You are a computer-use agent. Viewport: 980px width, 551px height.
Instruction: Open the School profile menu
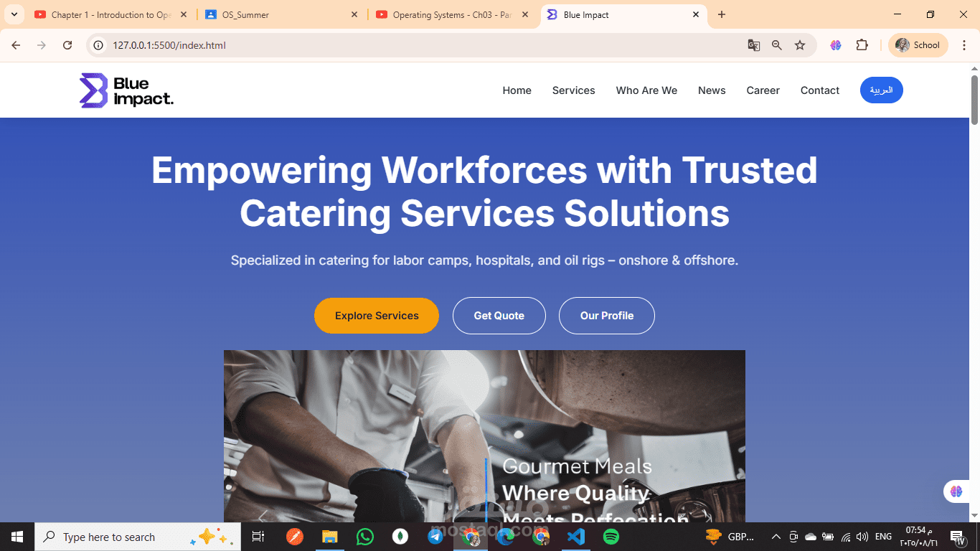(x=918, y=45)
